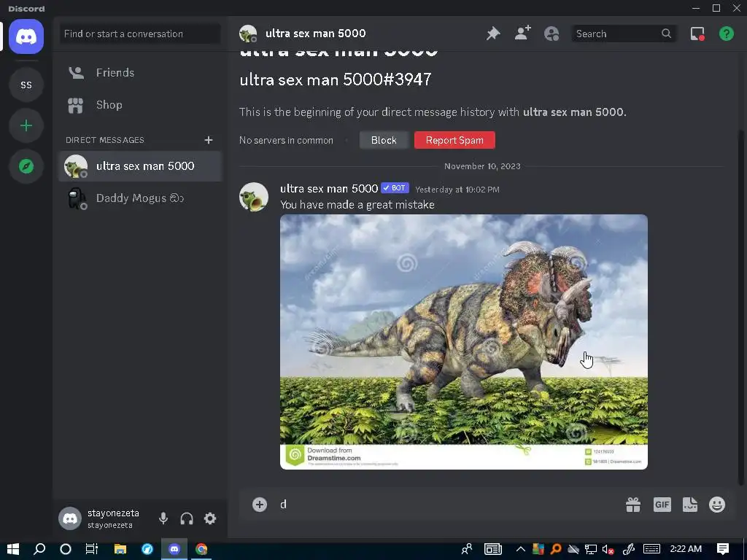Click Report Spam button
This screenshot has width=747, height=560.
(454, 140)
